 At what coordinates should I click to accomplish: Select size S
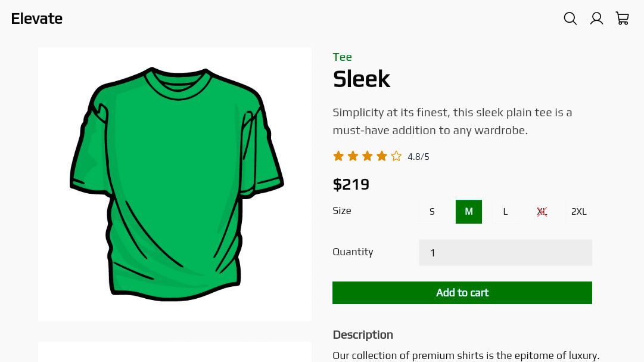click(432, 212)
